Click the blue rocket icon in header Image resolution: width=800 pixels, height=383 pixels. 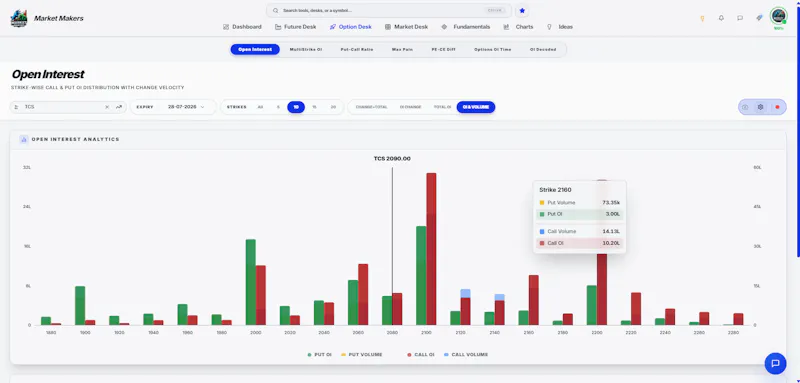coord(759,18)
